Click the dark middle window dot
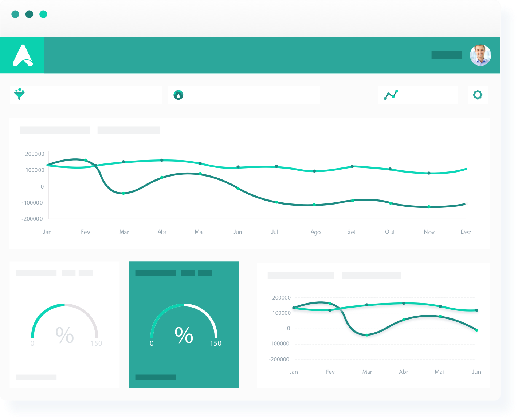518x420 pixels. coord(30,14)
